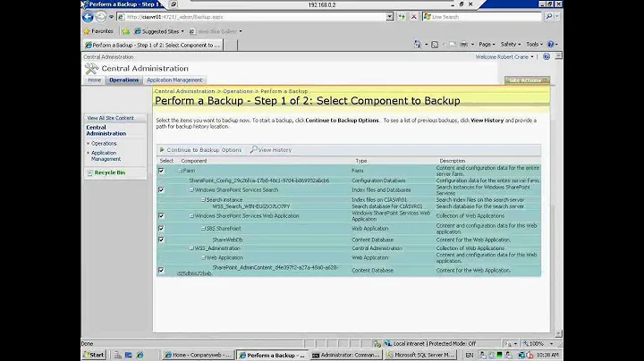Collapse the SBS SharePoint node

pyautogui.click(x=203, y=229)
